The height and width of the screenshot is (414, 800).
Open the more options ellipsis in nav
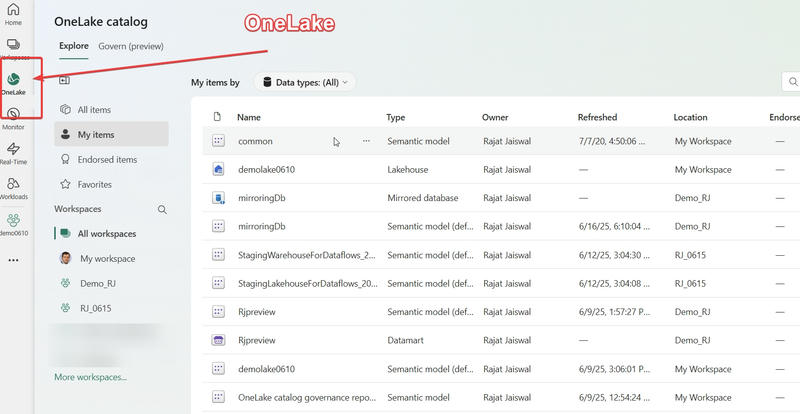(x=13, y=260)
